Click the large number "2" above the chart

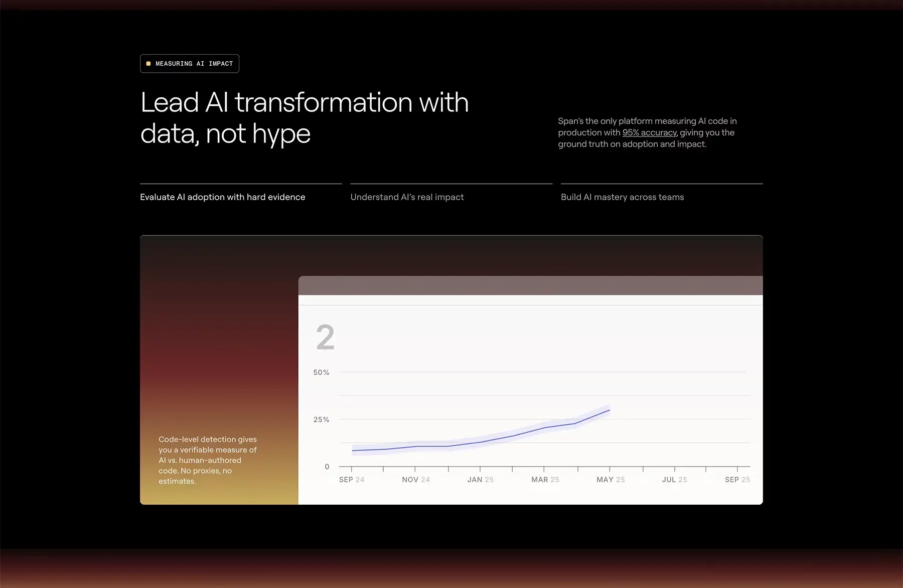(x=325, y=337)
